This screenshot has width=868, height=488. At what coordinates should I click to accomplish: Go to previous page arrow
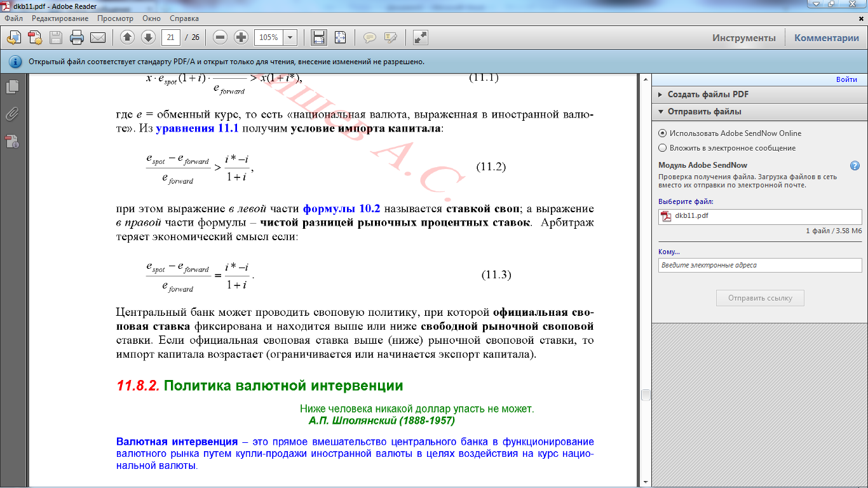coord(127,37)
